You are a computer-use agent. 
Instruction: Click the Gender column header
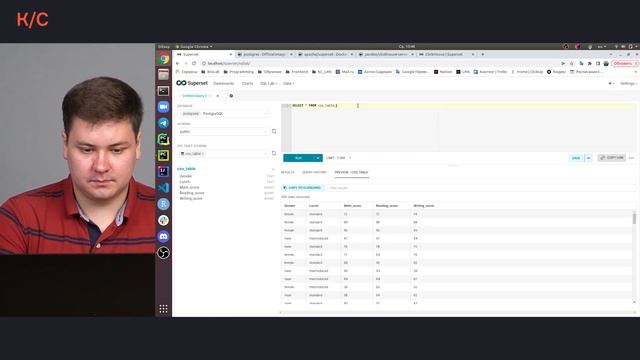click(289, 206)
